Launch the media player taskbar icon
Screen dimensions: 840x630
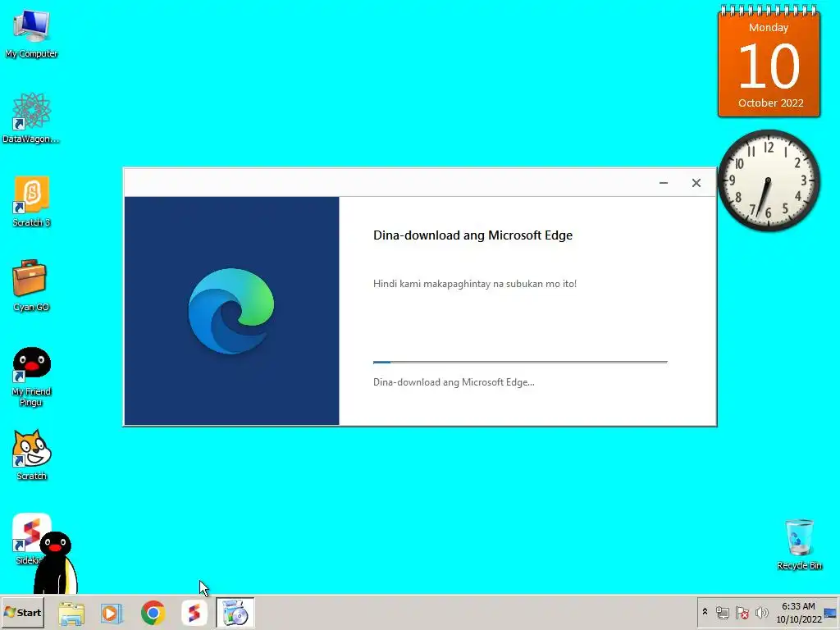click(x=112, y=614)
